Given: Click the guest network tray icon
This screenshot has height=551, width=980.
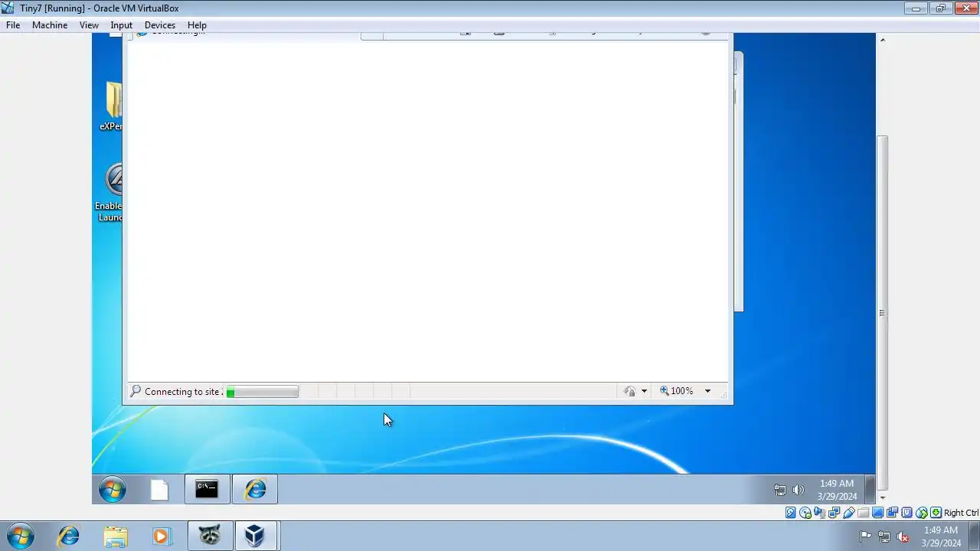Looking at the screenshot, I should 779,490.
